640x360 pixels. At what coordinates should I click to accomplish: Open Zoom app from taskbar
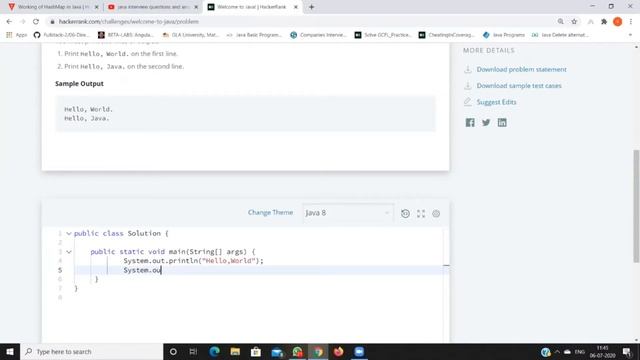359,351
